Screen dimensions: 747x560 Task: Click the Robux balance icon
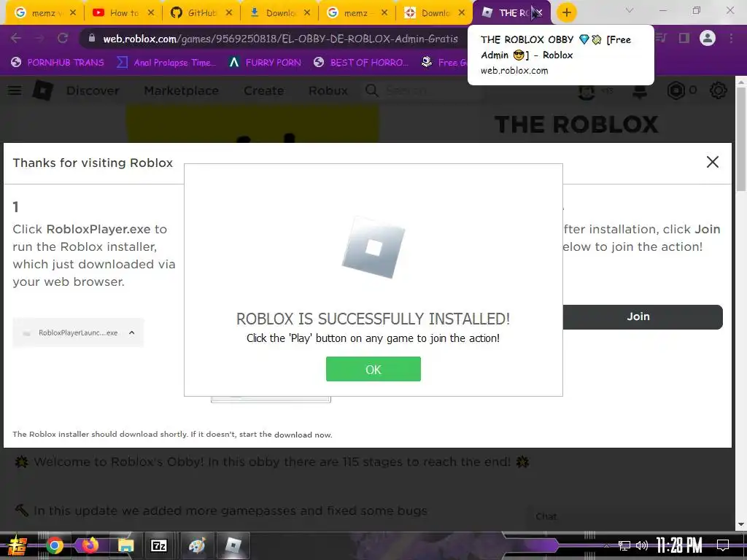pyautogui.click(x=676, y=90)
